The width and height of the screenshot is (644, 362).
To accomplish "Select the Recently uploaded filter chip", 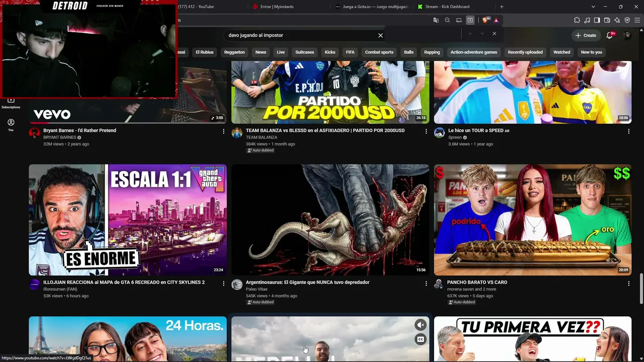I will click(525, 52).
